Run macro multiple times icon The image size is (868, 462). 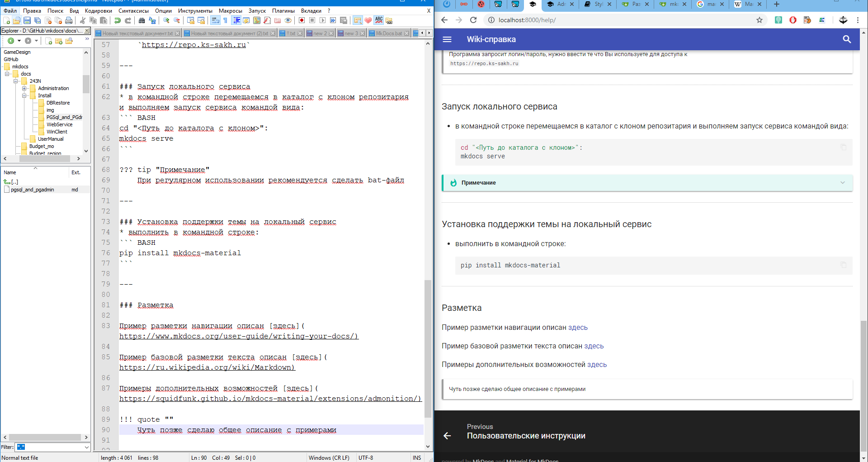(333, 20)
